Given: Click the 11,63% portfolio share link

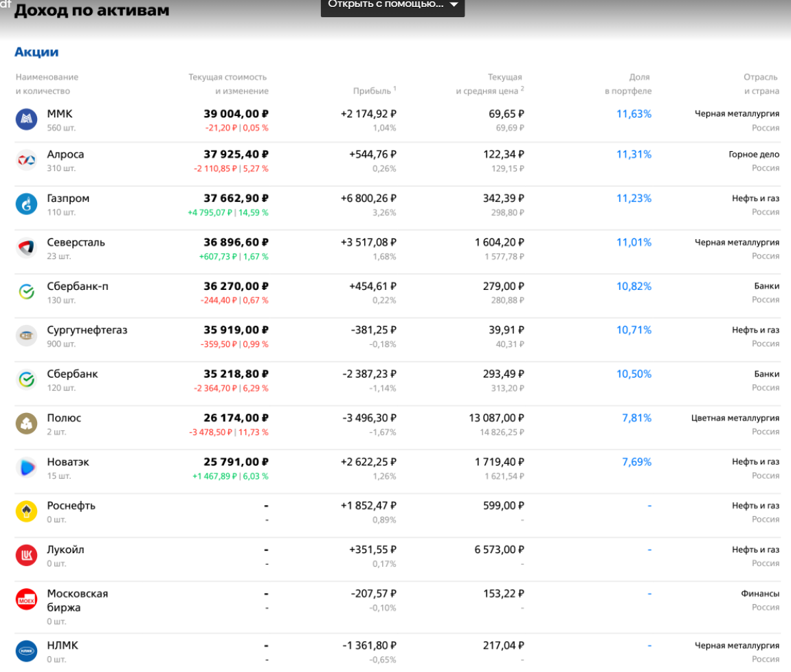Looking at the screenshot, I should pos(633,114).
